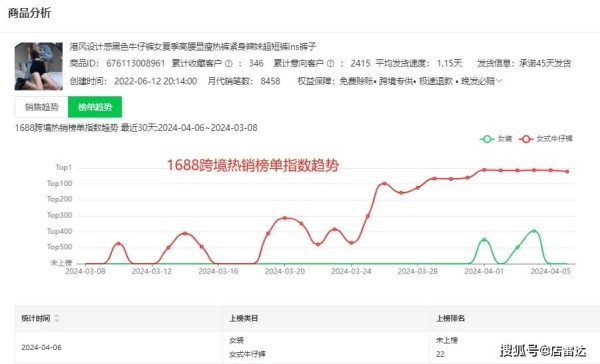The width and height of the screenshot is (600, 364).
Task: Click the last red point near 2024-04-06
Action: [x=567, y=171]
